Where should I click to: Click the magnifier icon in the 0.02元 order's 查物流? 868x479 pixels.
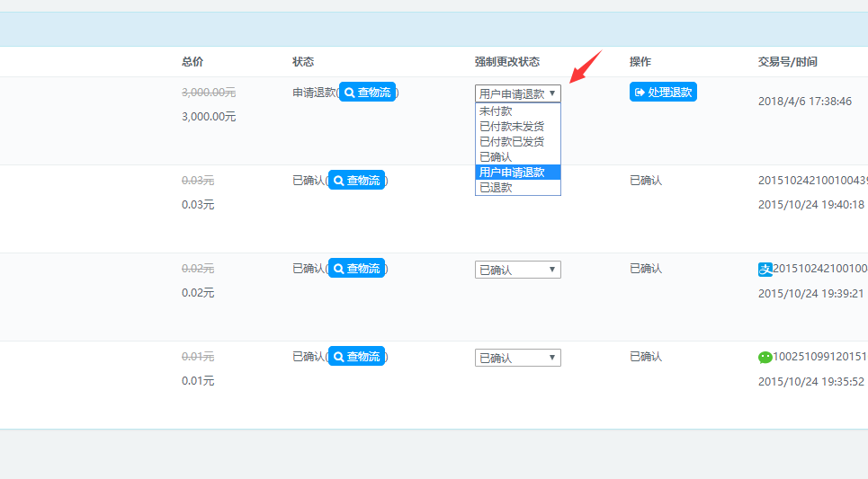click(338, 269)
